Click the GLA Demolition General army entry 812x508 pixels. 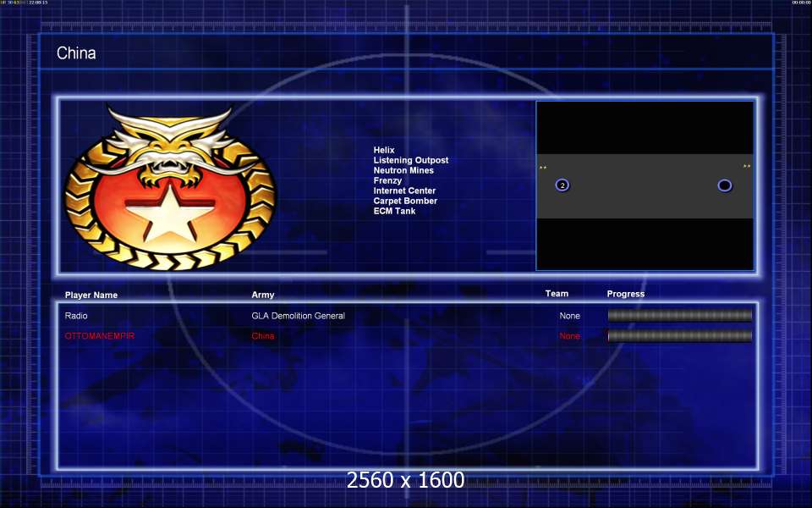tap(299, 316)
